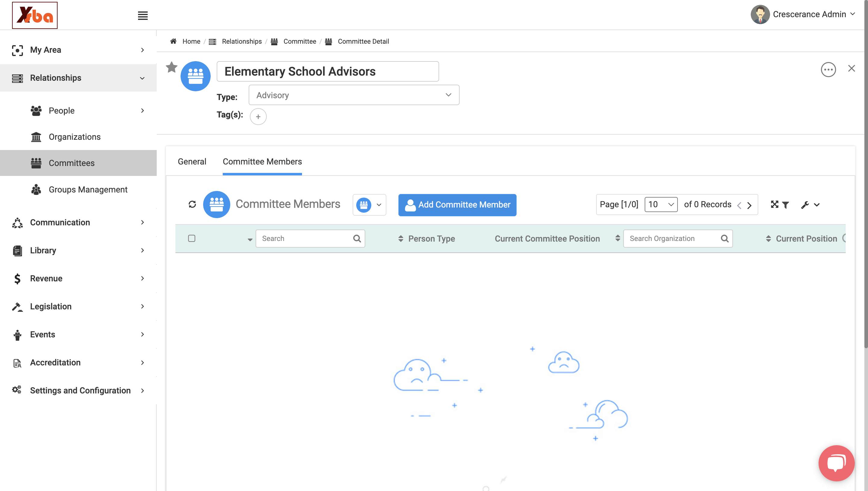The width and height of the screenshot is (868, 491).
Task: Open the Committees sidebar item
Action: [78, 163]
